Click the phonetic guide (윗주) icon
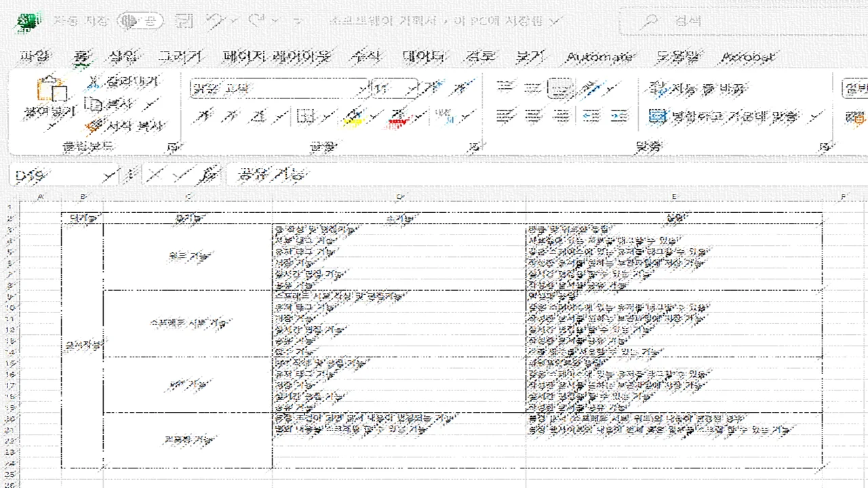Viewport: 868px width, 488px height. pyautogui.click(x=444, y=117)
